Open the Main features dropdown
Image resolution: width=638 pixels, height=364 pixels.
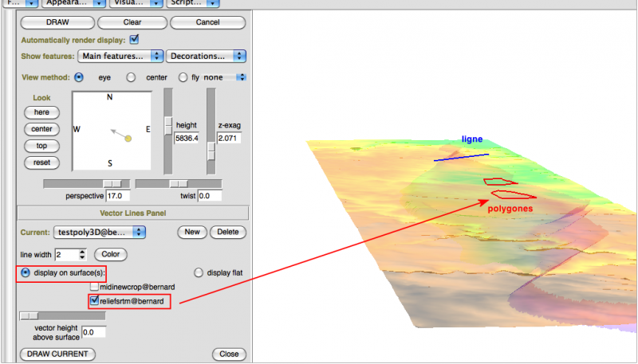click(120, 56)
